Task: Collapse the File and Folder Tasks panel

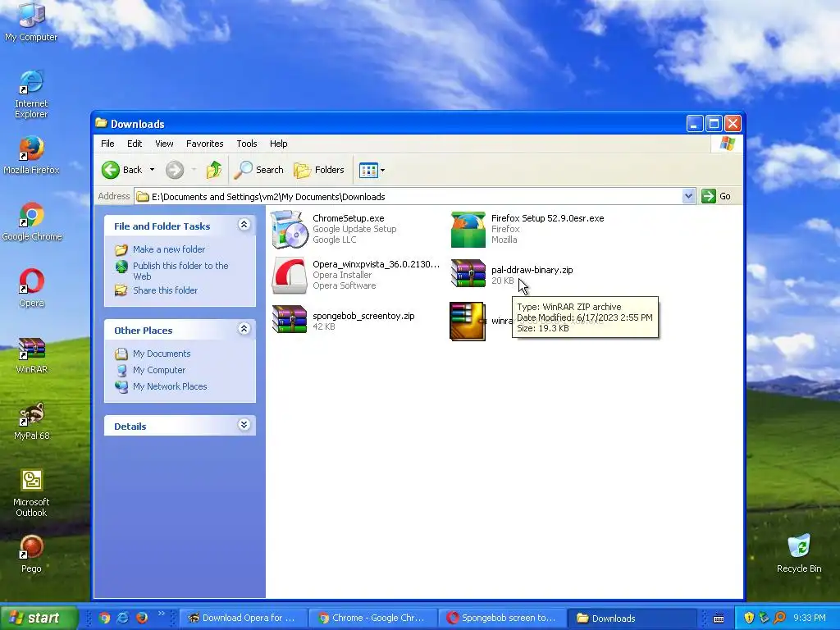Action: point(244,225)
